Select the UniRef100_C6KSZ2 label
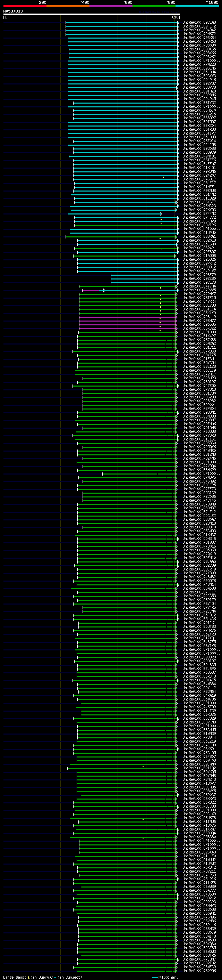Viewport: 222px width, 980px height. (x=199, y=328)
